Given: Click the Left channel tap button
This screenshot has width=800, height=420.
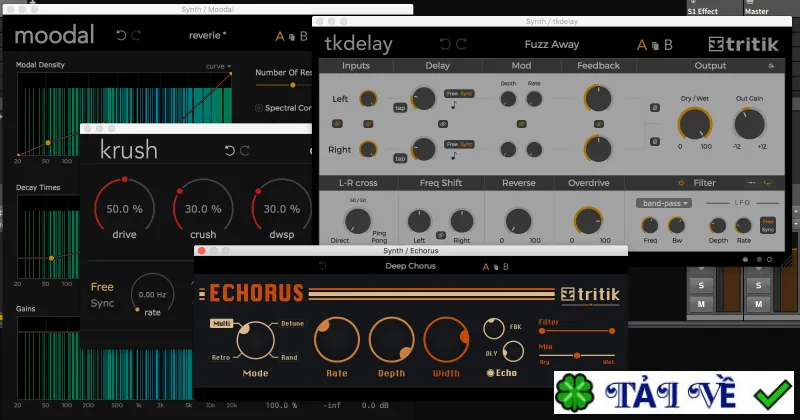Looking at the screenshot, I should (x=400, y=108).
